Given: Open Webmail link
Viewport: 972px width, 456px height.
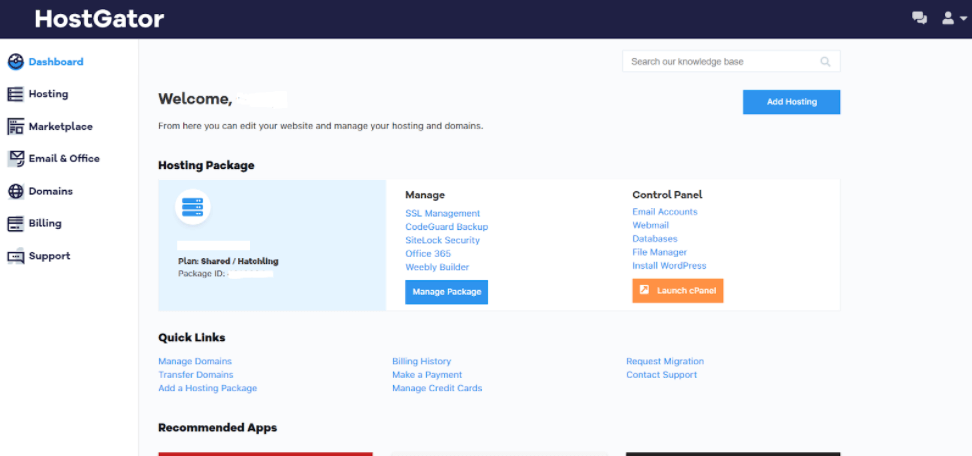Looking at the screenshot, I should click(x=650, y=226).
